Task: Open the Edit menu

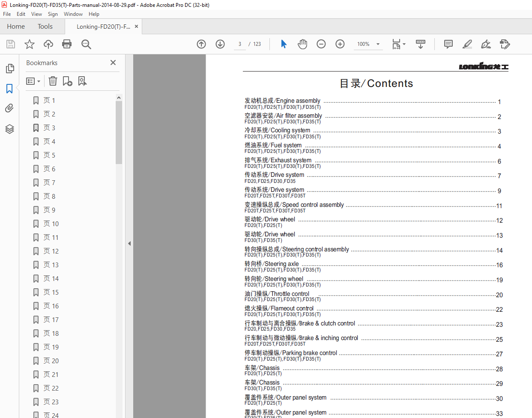Action: point(21,14)
